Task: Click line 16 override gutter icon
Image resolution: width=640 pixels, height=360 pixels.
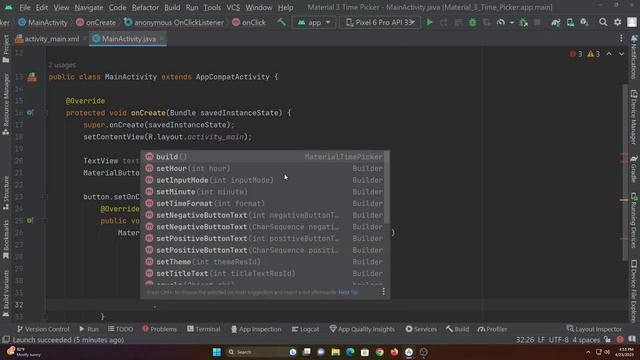Action: point(30,113)
